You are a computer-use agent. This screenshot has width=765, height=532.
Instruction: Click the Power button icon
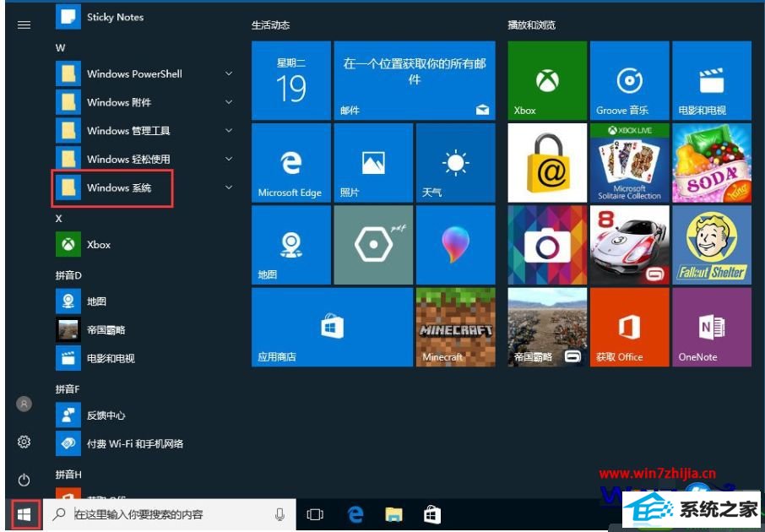click(x=24, y=480)
